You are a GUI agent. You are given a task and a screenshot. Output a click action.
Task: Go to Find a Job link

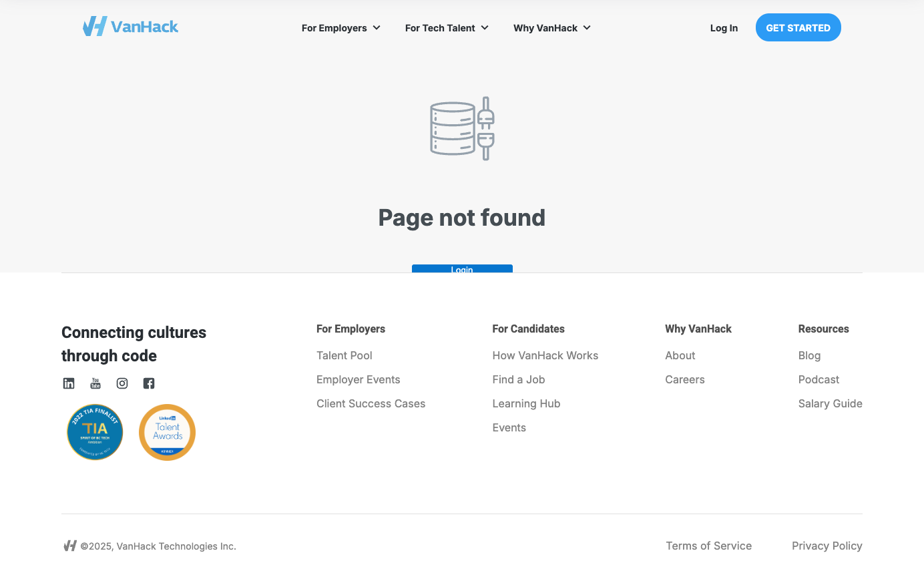coord(519,379)
